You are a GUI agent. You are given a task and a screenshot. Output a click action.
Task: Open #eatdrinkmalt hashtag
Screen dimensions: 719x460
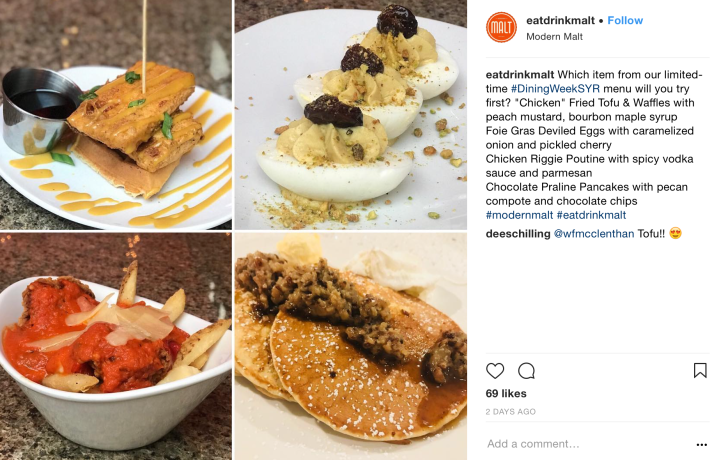[591, 215]
